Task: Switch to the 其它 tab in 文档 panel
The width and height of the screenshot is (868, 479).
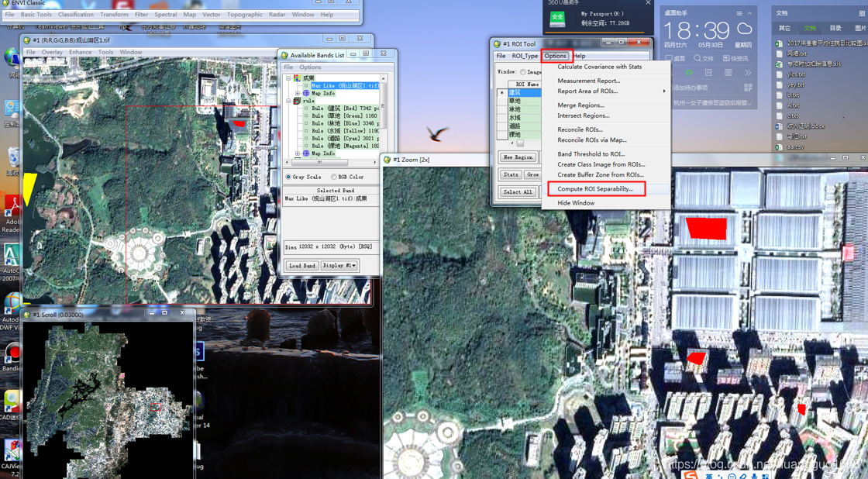Action: click(x=784, y=28)
